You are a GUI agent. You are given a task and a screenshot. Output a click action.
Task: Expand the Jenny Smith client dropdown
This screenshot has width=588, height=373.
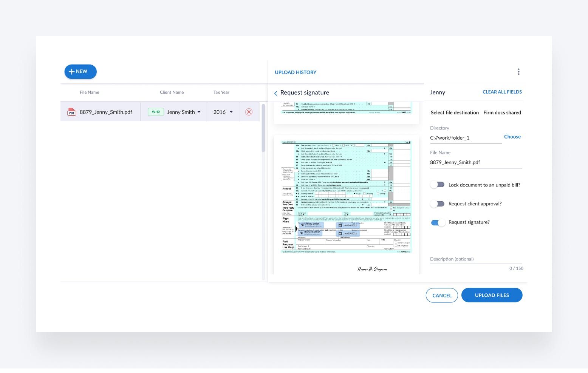[199, 112]
